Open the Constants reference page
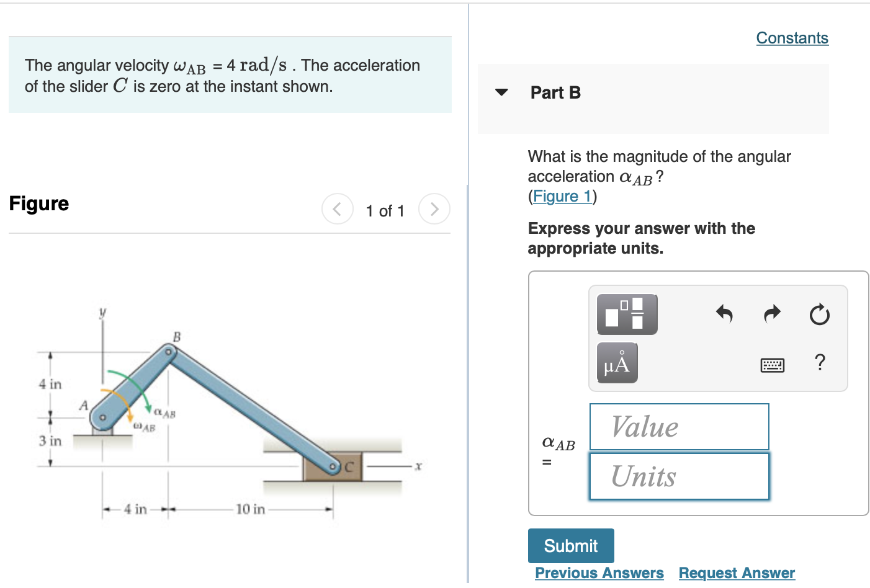This screenshot has height=588, width=870. coord(792,38)
